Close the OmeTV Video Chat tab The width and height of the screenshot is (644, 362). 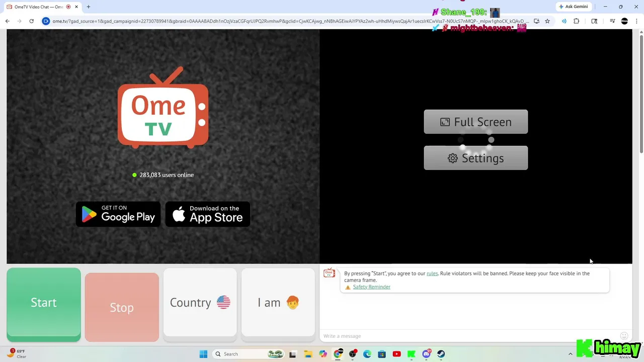point(76,7)
